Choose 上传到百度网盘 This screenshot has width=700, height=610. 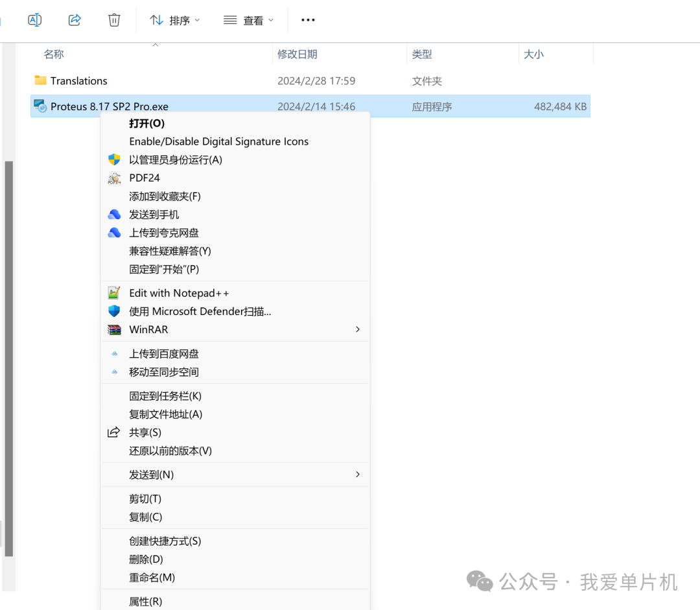pyautogui.click(x=164, y=354)
